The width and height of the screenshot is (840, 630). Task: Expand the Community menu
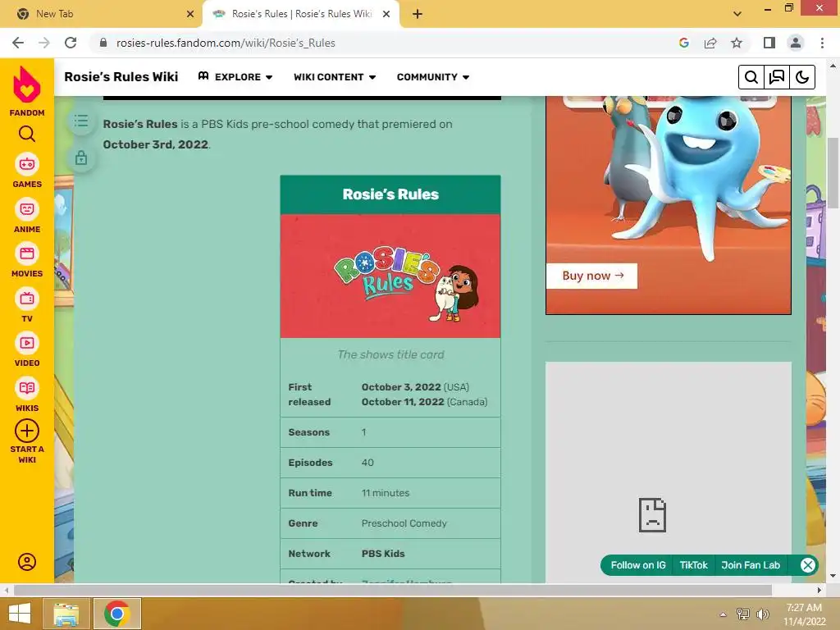[433, 77]
